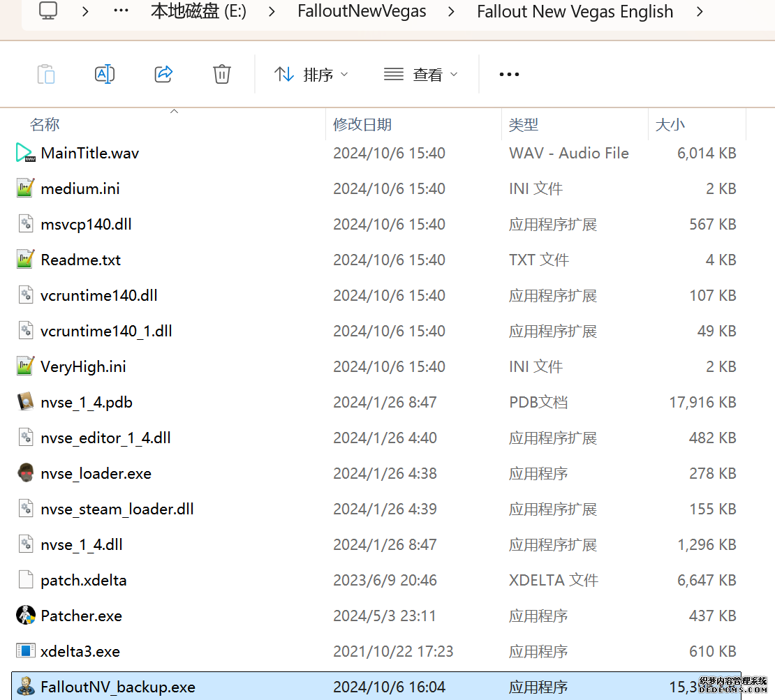Click the 本地磁盘 (E:) breadcrumb

point(198,12)
